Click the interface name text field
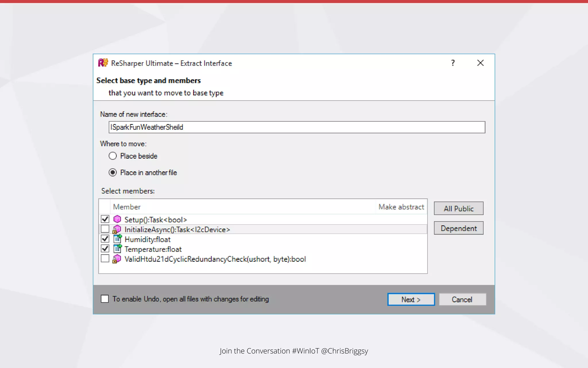Screen dimensions: 588x368 (297, 127)
